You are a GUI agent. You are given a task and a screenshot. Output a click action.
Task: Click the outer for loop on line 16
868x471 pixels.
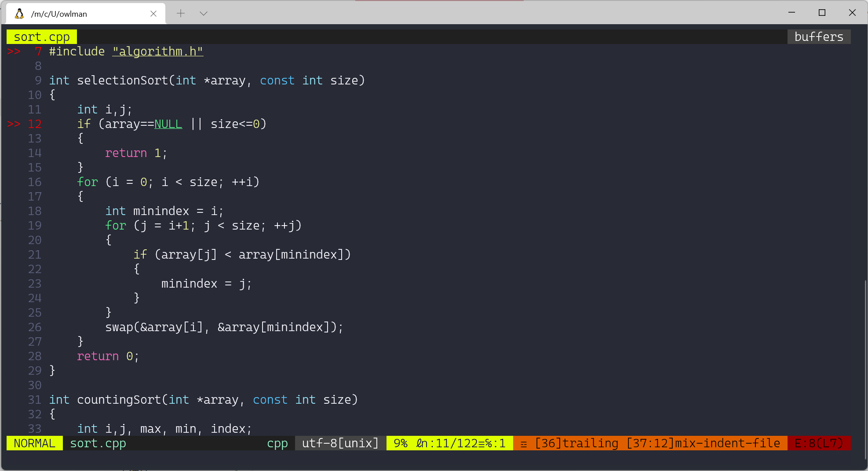coord(168,182)
